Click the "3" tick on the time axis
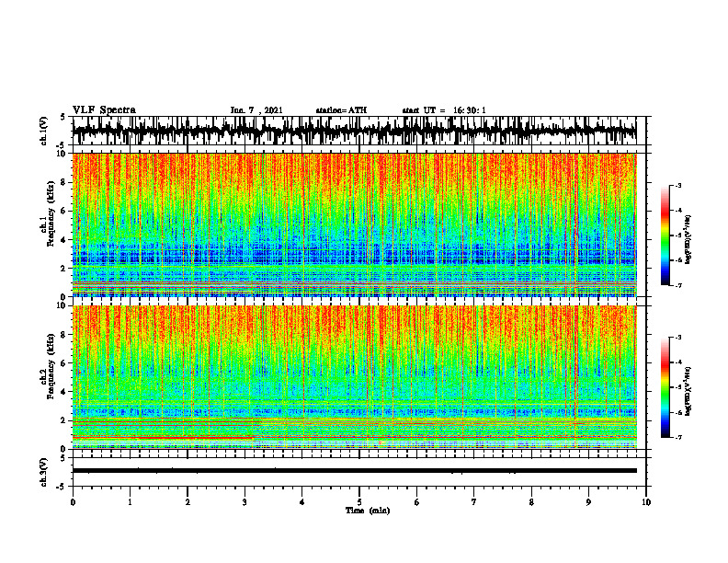Viewport: 728px width, 563px height. coord(245,502)
